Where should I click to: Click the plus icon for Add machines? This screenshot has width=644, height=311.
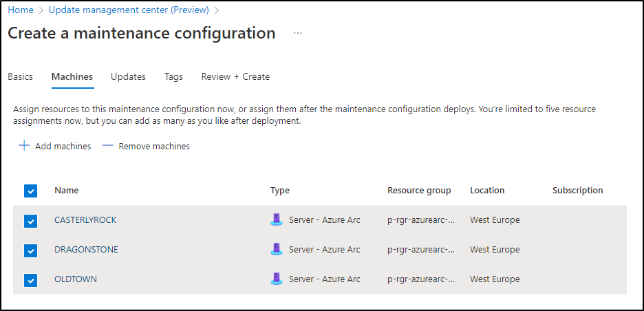tap(24, 145)
